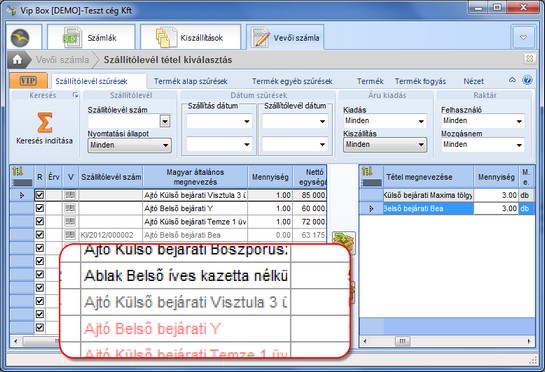Click the V column document icon for the Temze row

70,221
